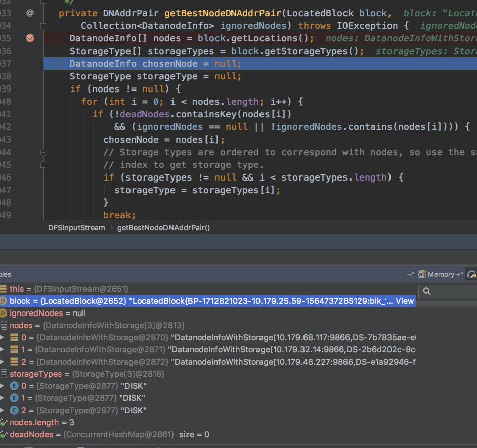Click the search field in Memory panel
Image resolution: width=477 pixels, height=448 pixels.
coord(448,292)
